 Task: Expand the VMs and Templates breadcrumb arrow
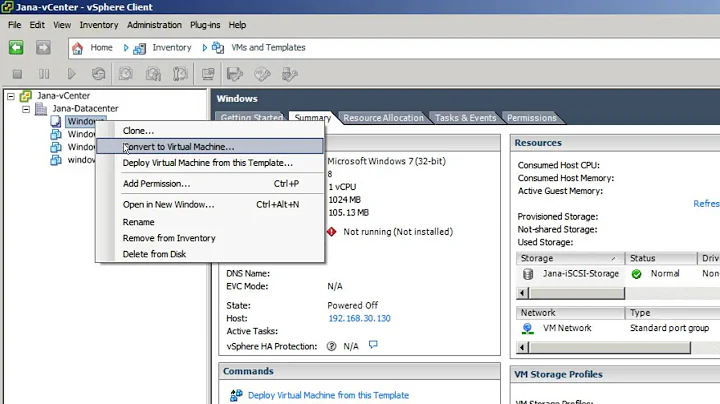coord(205,48)
